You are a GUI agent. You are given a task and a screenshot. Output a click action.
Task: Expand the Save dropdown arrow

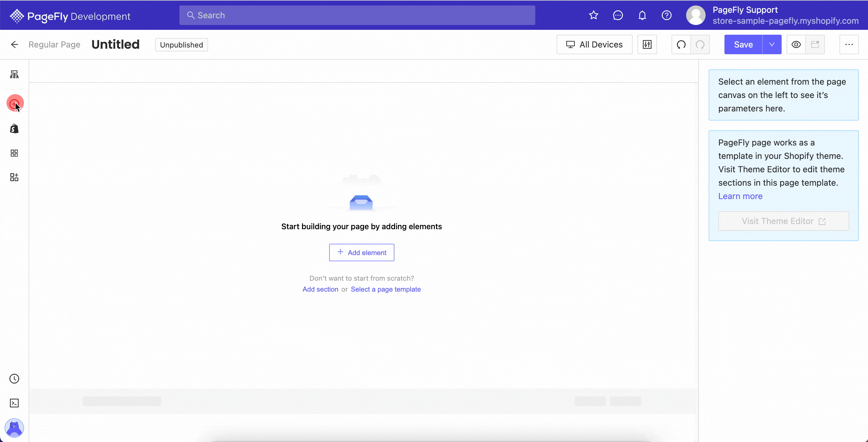772,44
